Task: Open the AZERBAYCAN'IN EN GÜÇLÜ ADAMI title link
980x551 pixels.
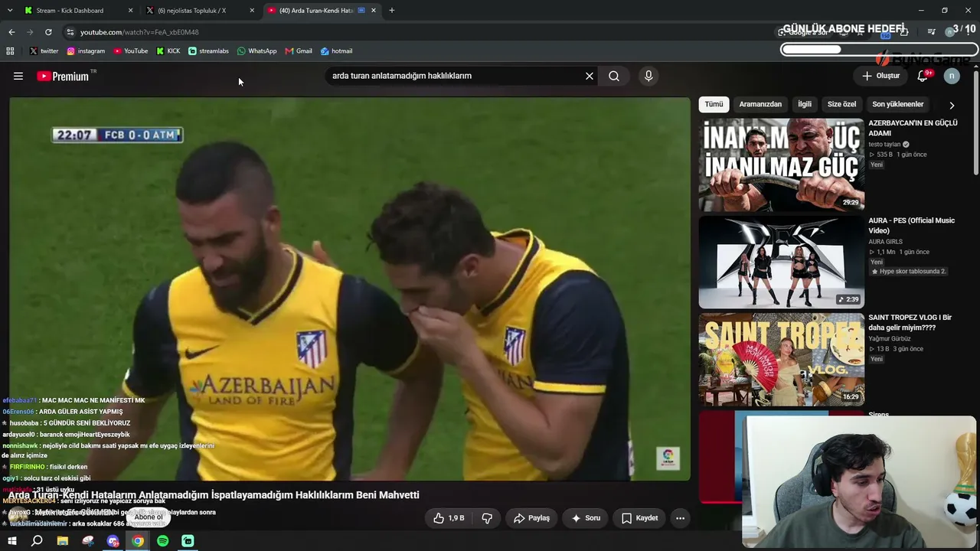Action: (x=913, y=128)
